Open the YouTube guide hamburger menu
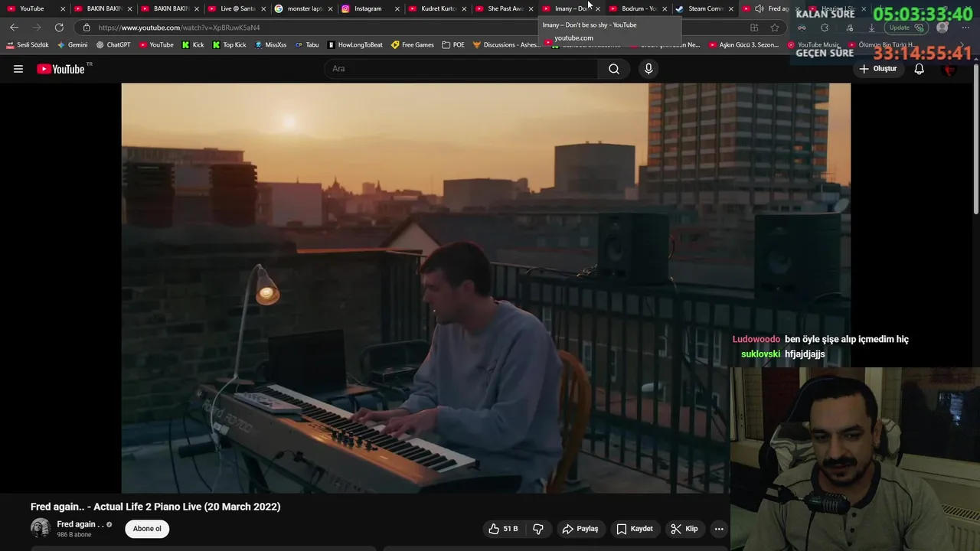 pos(18,69)
